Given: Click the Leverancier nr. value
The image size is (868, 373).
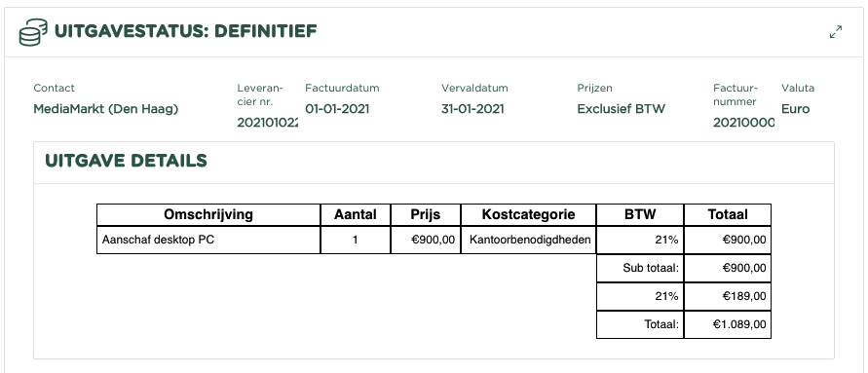Looking at the screenshot, I should point(267,123).
